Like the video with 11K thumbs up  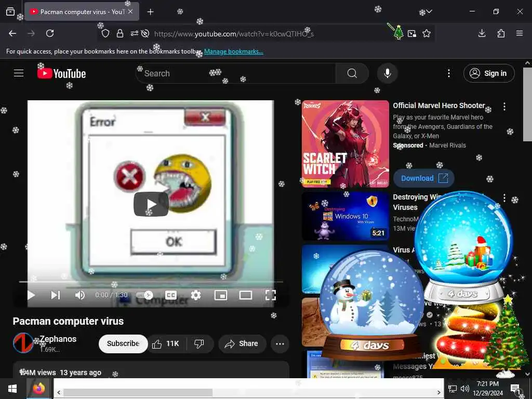click(167, 344)
